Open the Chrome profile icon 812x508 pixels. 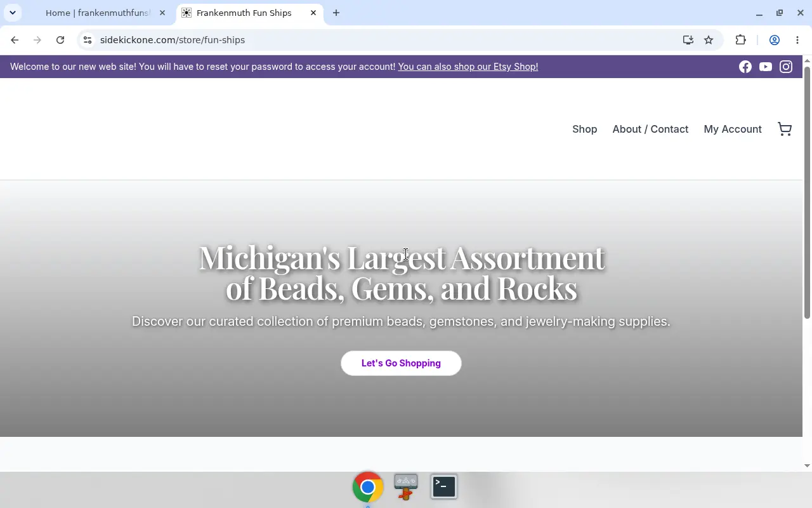[x=775, y=40]
